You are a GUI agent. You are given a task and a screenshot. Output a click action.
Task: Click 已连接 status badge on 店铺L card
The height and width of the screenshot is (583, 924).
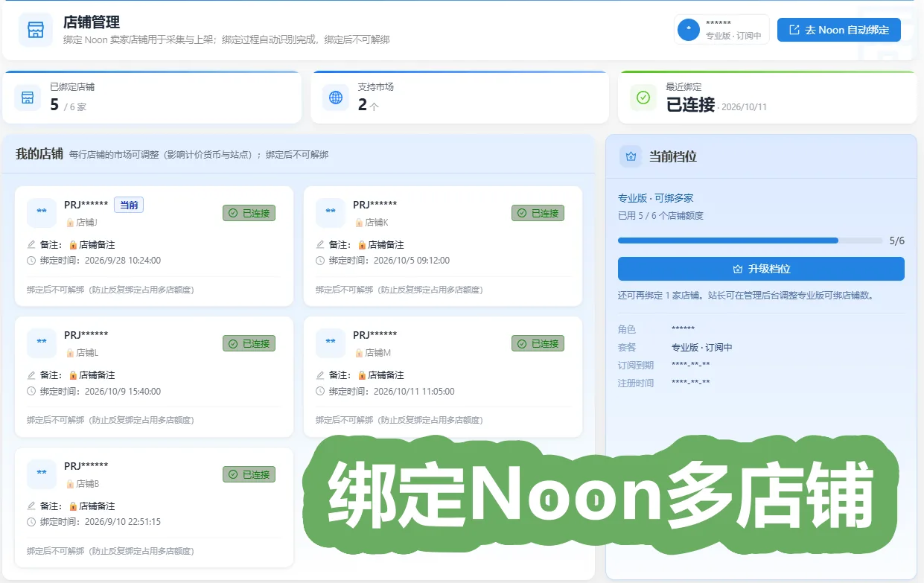click(x=249, y=343)
